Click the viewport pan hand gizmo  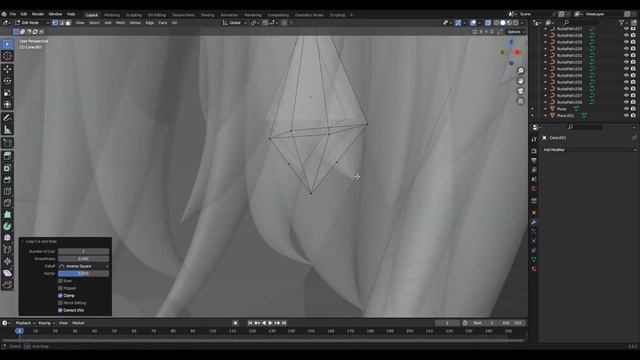520,81
